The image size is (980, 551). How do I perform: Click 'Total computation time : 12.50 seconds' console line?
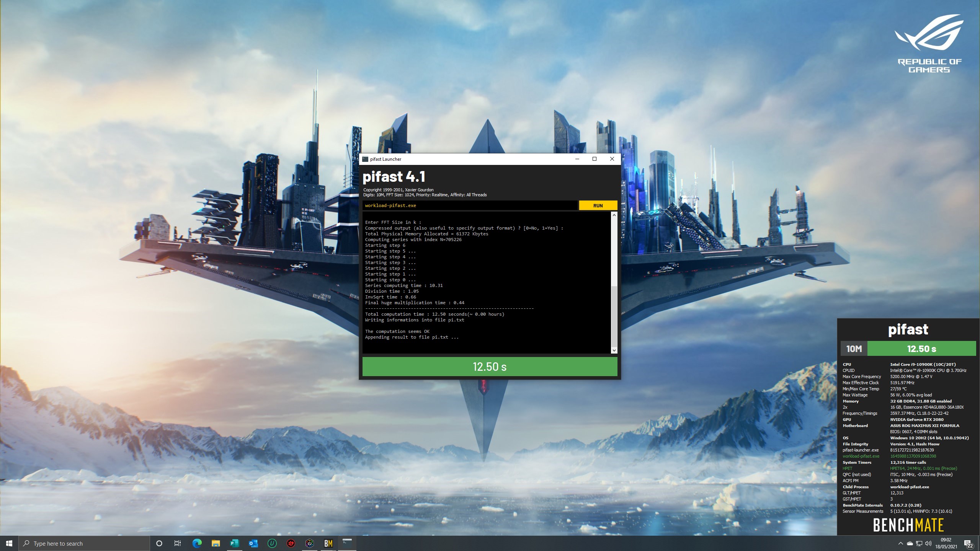(x=434, y=314)
